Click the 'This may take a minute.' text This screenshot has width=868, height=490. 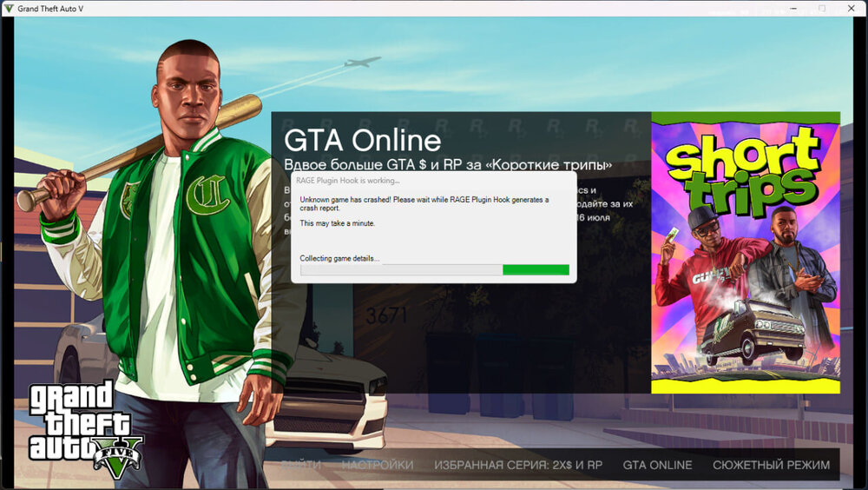pyautogui.click(x=337, y=222)
